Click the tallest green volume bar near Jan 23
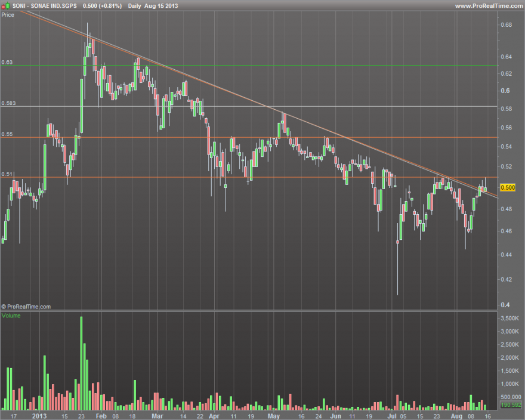The height and width of the screenshot is (420, 525). coord(81,363)
